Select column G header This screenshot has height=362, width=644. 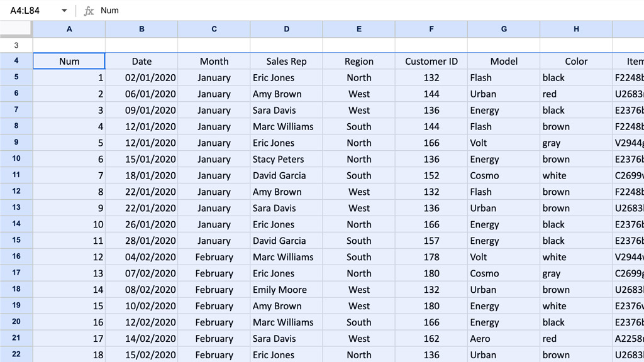click(x=504, y=29)
